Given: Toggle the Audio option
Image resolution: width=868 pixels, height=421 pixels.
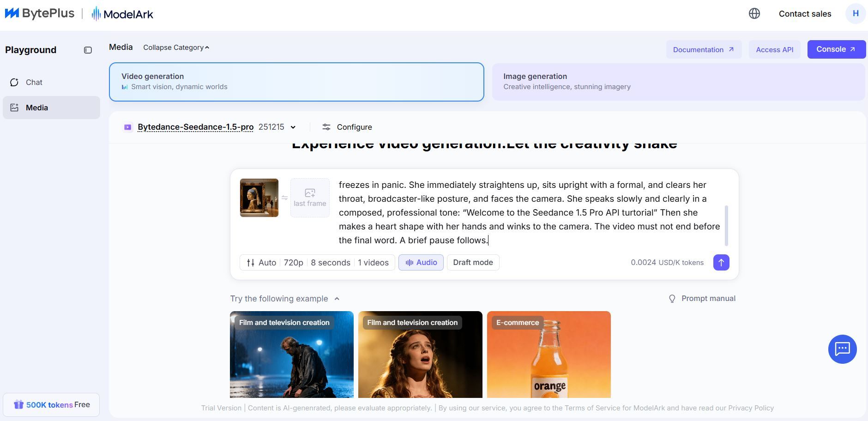Looking at the screenshot, I should (x=421, y=263).
